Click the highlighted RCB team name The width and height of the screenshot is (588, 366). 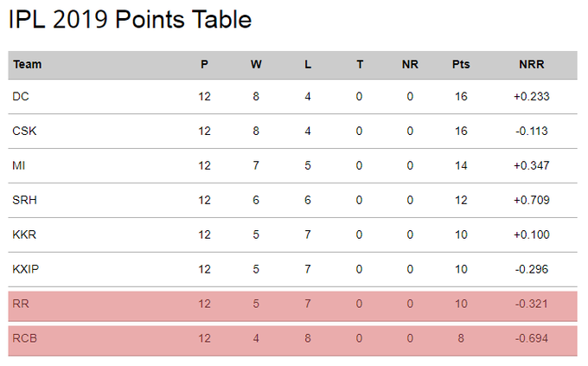click(25, 338)
